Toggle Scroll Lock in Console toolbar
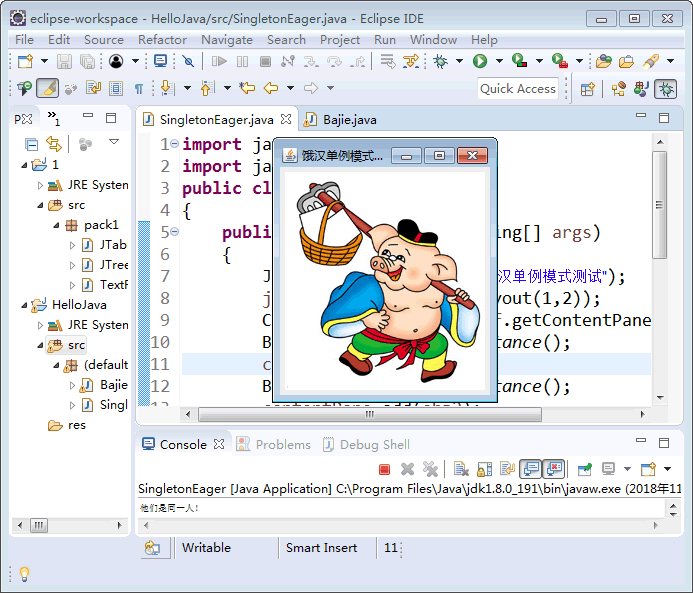This screenshot has height=593, width=693. [484, 469]
